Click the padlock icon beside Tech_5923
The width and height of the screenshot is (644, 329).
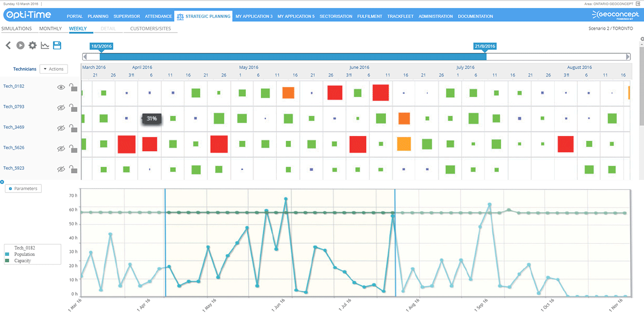[74, 169]
